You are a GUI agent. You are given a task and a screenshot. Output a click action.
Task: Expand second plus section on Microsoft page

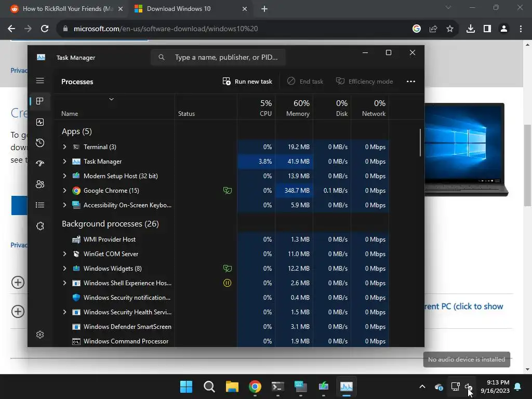click(18, 312)
